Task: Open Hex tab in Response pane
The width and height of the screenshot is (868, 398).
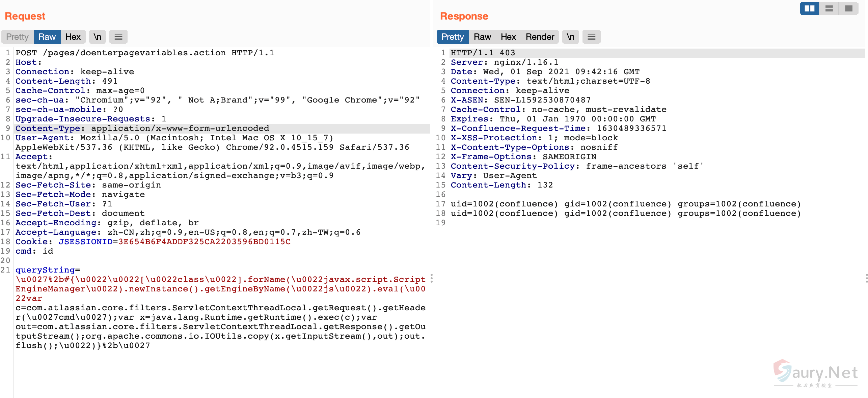Action: tap(508, 37)
